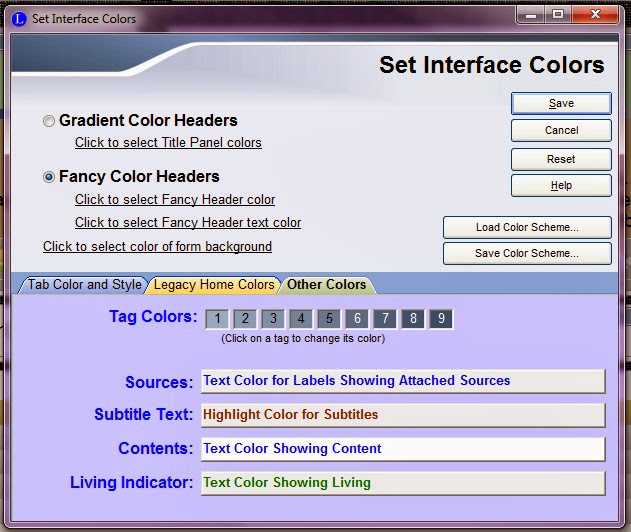Choose color of form background link
631x532 pixels.
[157, 246]
